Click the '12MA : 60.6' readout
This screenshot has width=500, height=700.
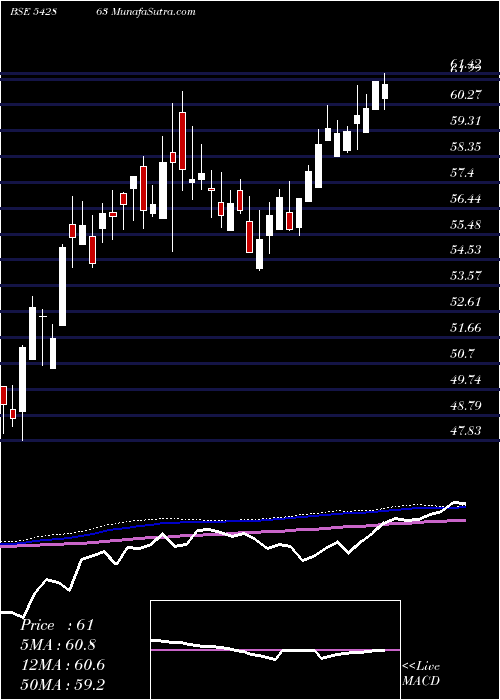tap(62, 665)
